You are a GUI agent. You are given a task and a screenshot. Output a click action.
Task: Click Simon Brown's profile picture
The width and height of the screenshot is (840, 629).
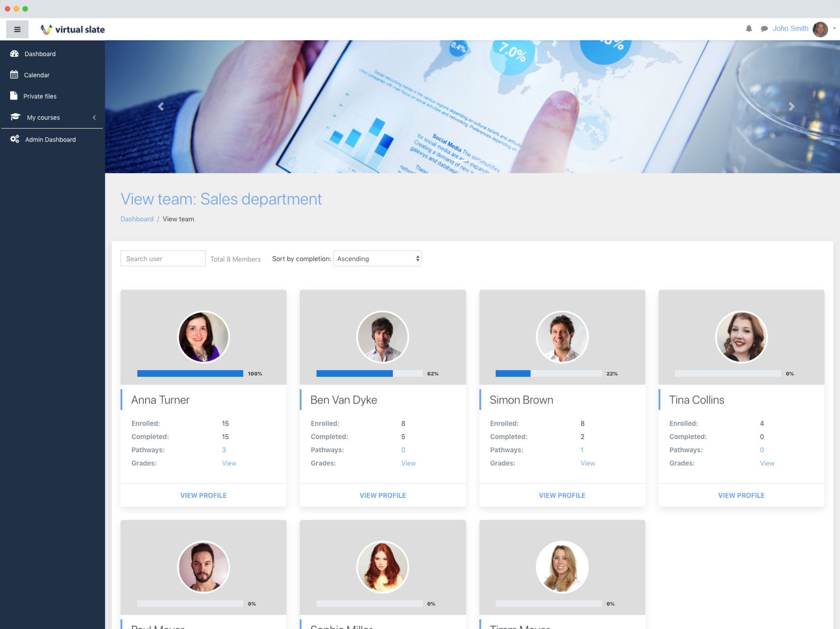tap(562, 337)
